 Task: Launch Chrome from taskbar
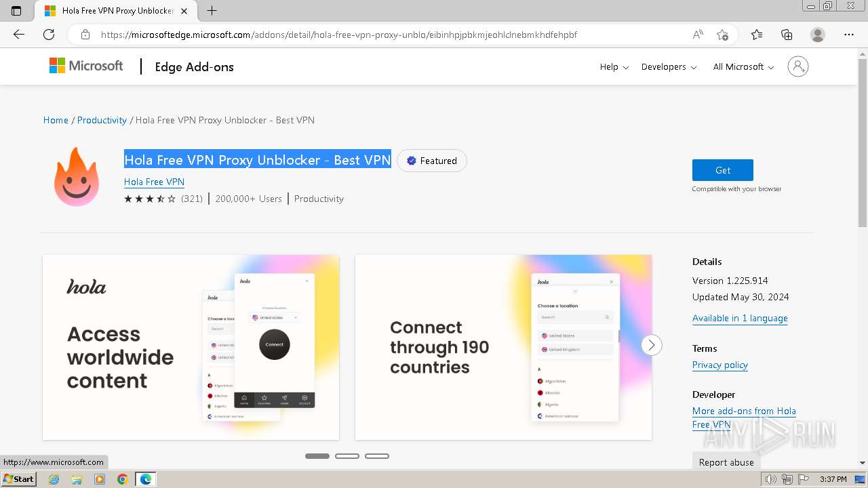[123, 479]
